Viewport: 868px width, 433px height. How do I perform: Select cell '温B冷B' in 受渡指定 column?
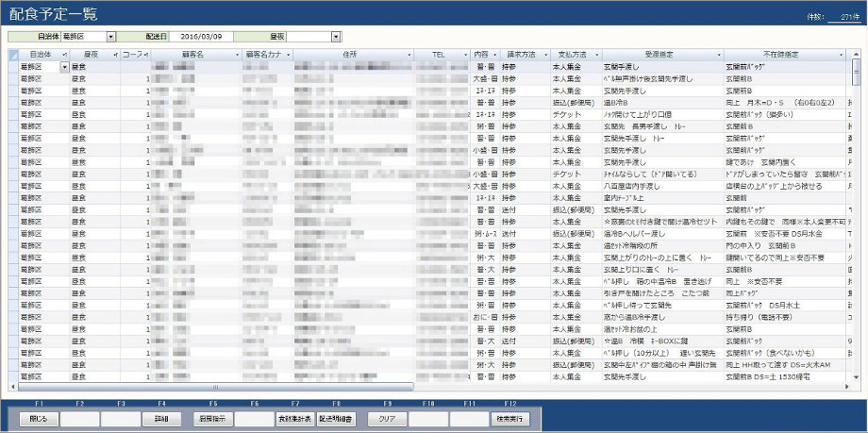[x=663, y=103]
